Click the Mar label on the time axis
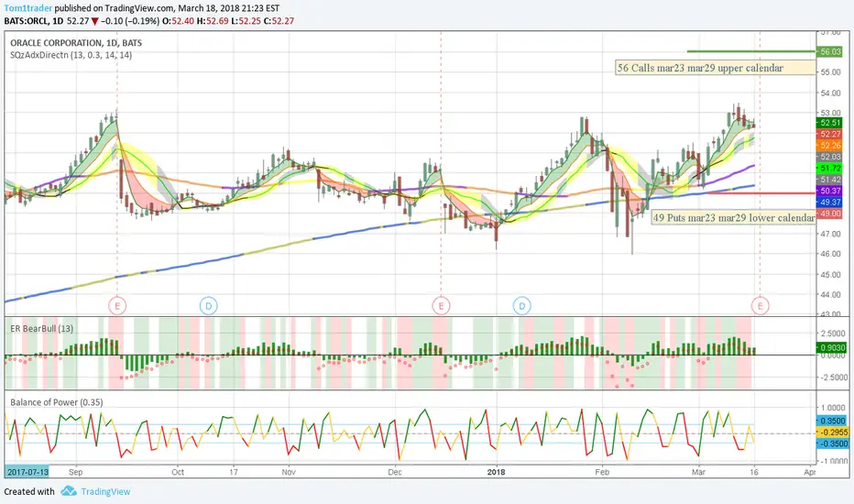 click(698, 472)
